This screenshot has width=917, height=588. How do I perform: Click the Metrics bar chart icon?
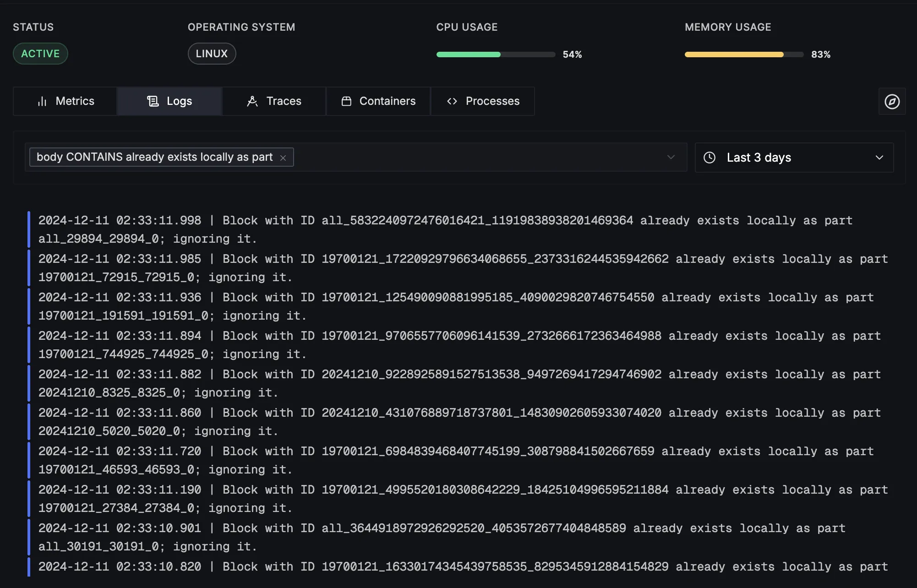(42, 101)
